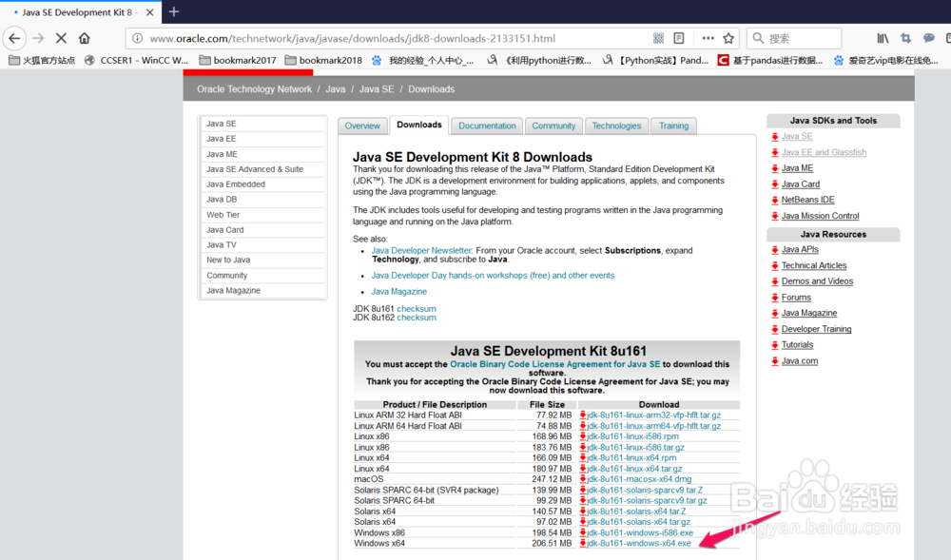
Task: Open the bookmark2017 folder
Action: click(238, 60)
